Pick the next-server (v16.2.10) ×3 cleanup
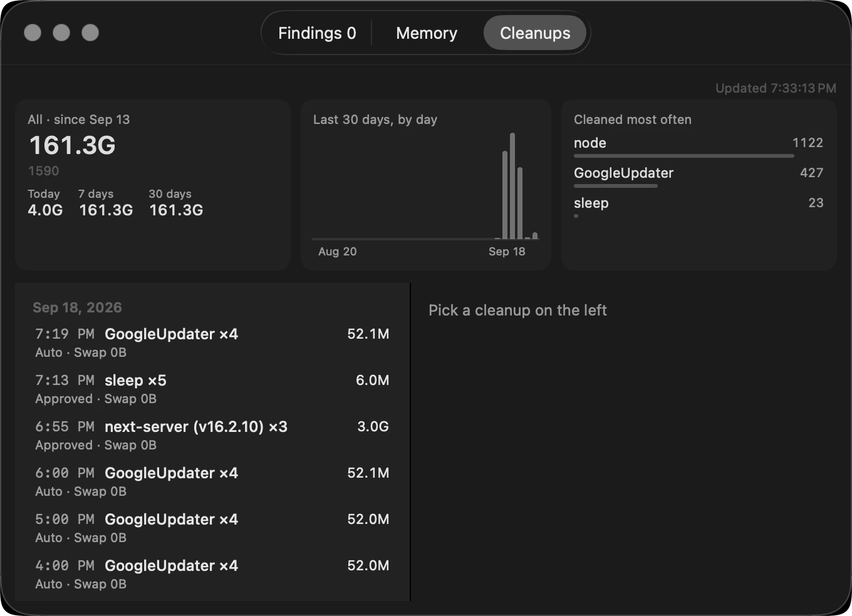The width and height of the screenshot is (852, 616). pyautogui.click(x=212, y=435)
